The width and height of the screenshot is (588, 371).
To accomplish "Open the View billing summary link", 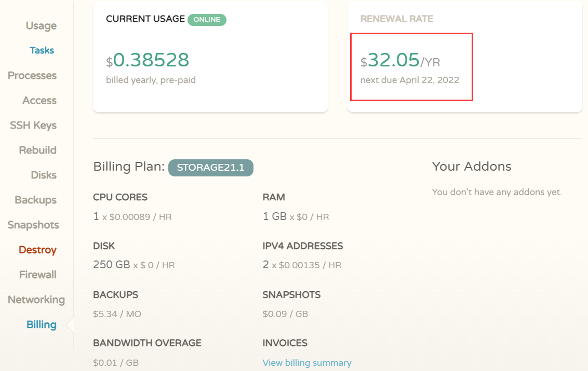I will (307, 363).
